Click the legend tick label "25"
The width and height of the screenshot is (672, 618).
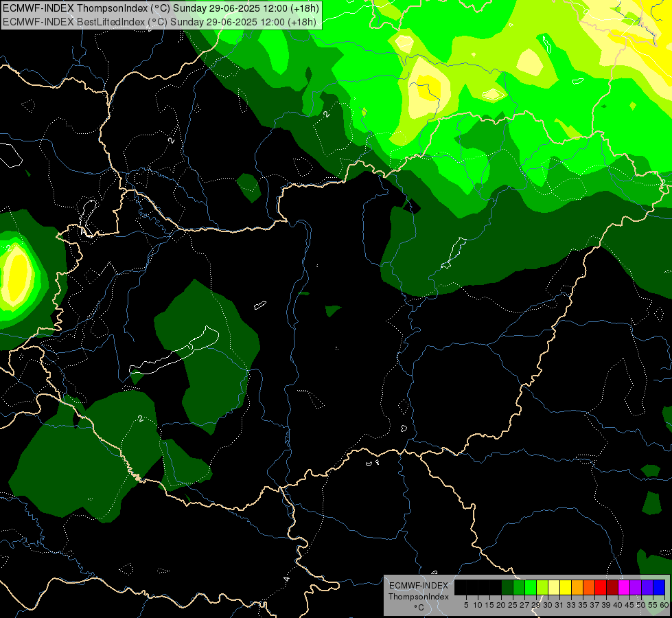click(513, 605)
